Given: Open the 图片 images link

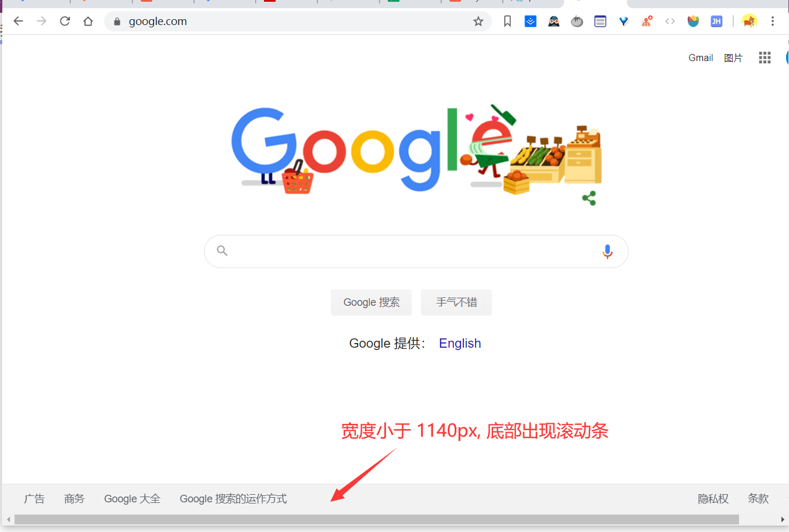Looking at the screenshot, I should pyautogui.click(x=733, y=58).
